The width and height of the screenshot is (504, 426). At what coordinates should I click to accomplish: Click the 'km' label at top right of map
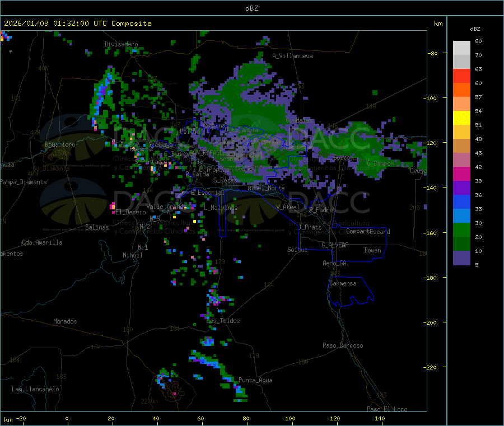tap(438, 24)
